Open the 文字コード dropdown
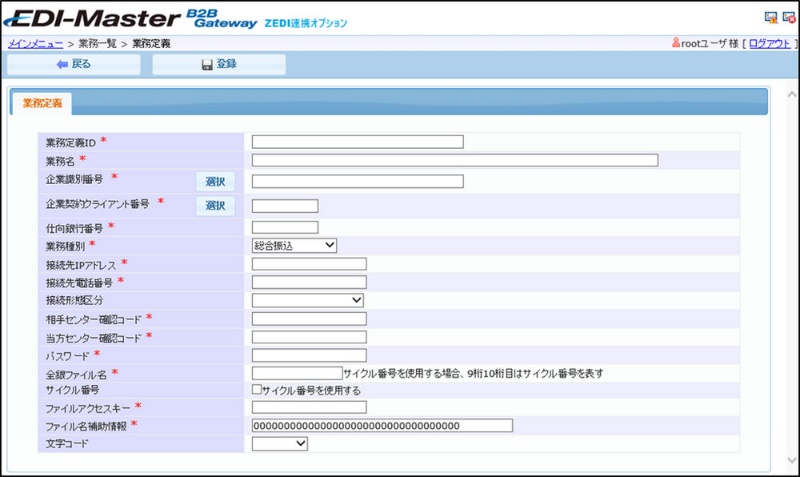The width and height of the screenshot is (800, 477). [280, 443]
